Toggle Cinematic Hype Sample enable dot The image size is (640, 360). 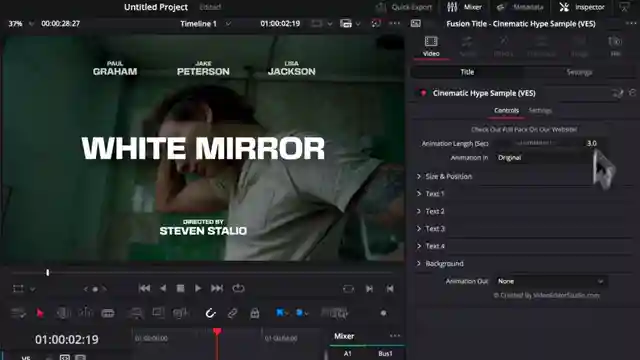423,93
